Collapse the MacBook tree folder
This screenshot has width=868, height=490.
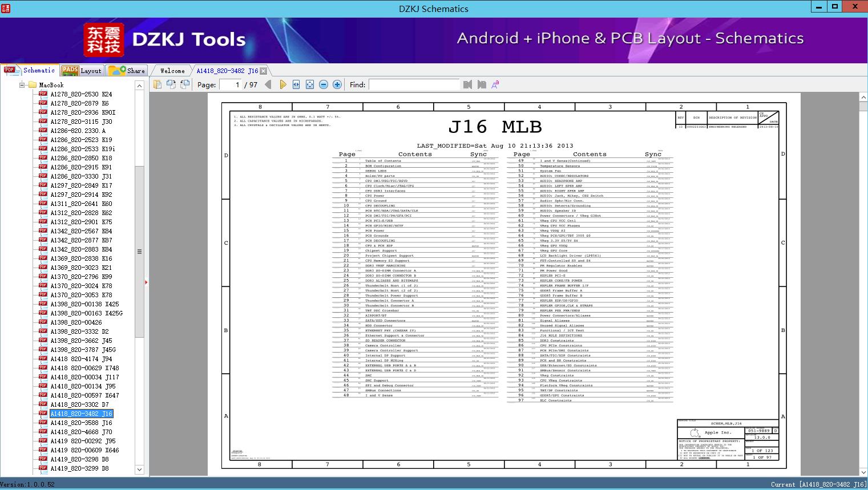point(22,85)
